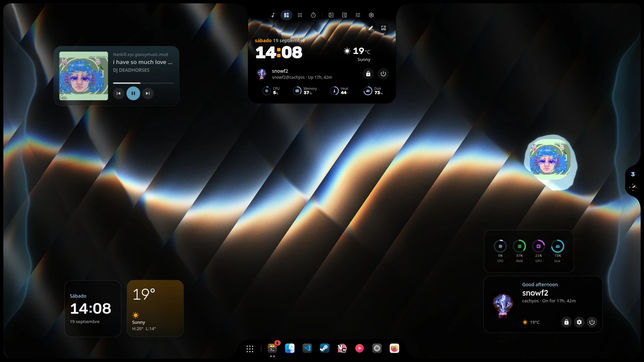
Task: Click '19 septiembre' in the clock widget
Action: (x=85, y=322)
